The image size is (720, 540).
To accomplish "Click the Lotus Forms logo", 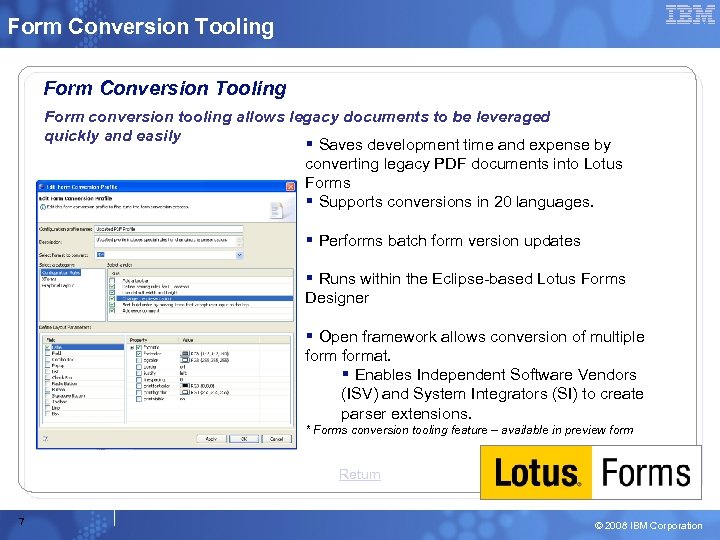I will (x=591, y=472).
